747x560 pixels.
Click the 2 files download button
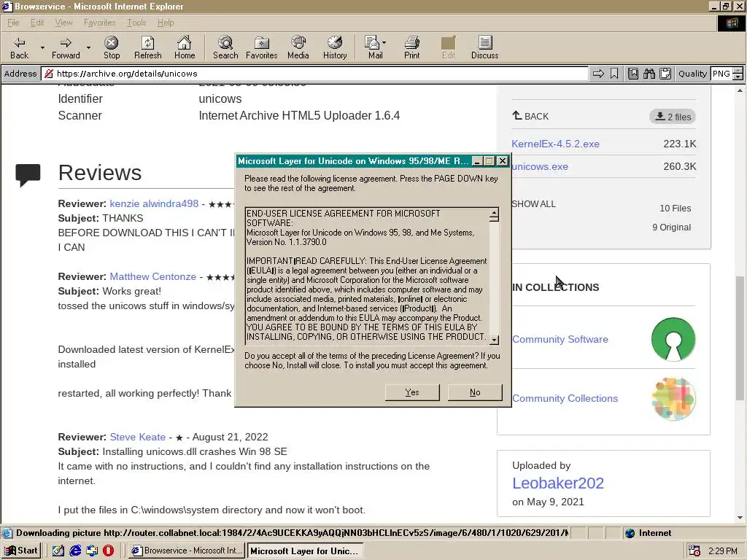(672, 117)
